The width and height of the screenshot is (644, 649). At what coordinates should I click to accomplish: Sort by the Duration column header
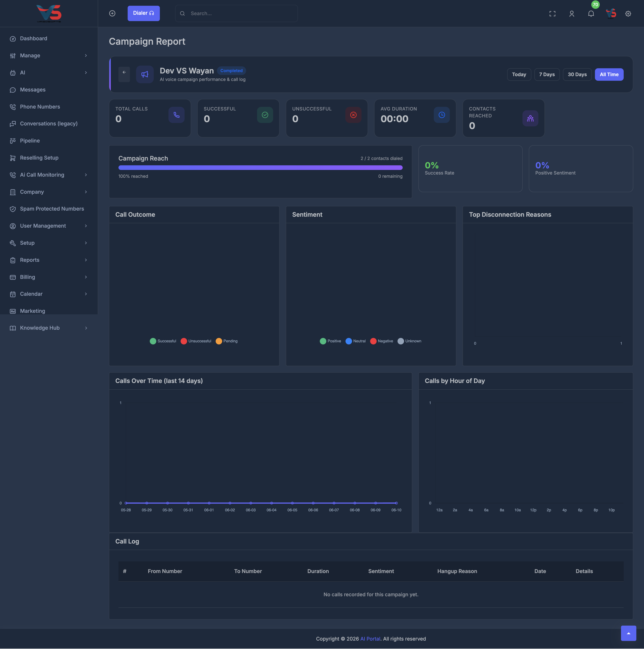[x=318, y=571]
